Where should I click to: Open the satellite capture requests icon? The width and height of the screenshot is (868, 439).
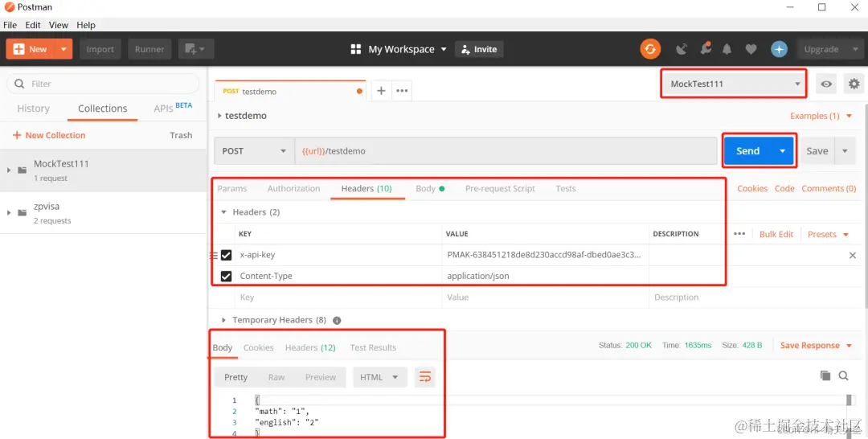coord(682,49)
